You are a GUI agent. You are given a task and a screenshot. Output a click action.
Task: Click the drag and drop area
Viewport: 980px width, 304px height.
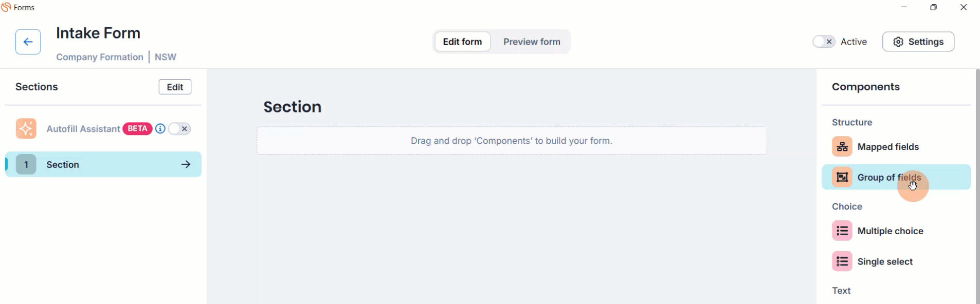tap(512, 141)
